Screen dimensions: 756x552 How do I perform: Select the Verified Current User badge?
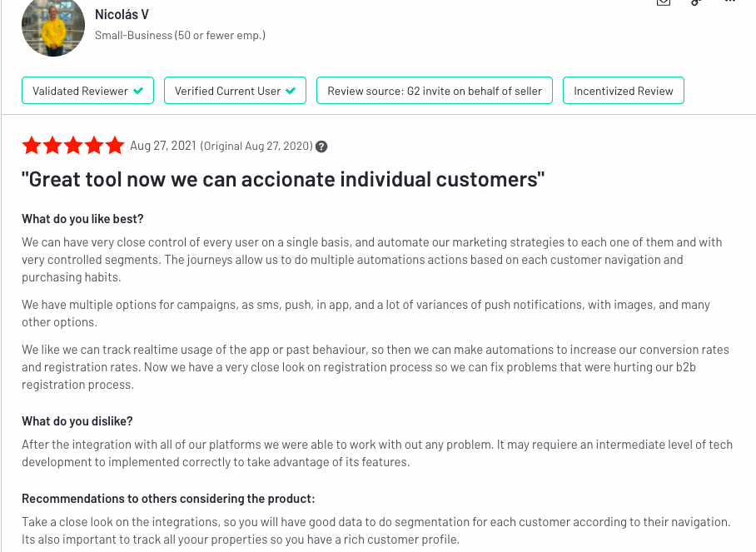[x=236, y=91]
